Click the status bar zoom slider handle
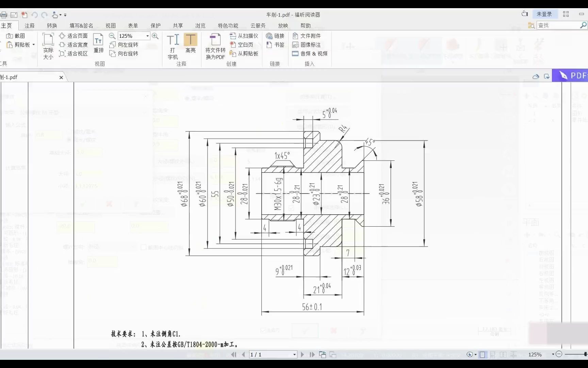 click(586, 354)
